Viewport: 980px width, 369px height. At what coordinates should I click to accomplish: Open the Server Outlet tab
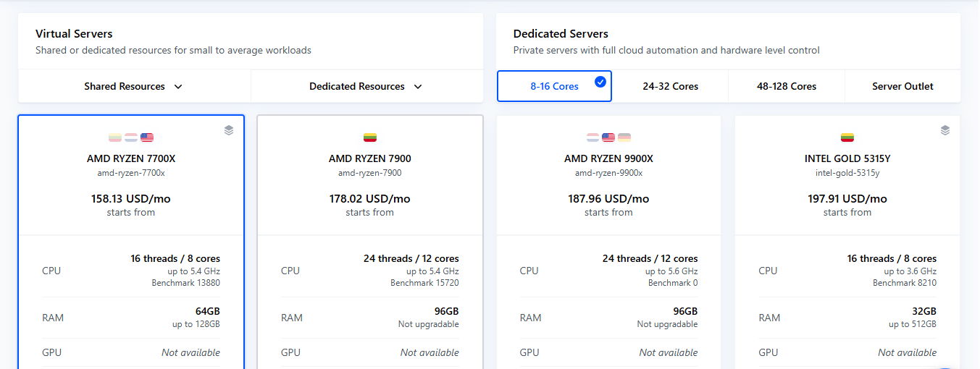coord(902,86)
